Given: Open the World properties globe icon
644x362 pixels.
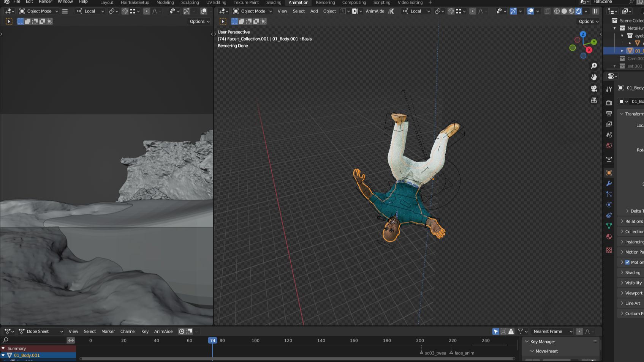Looking at the screenshot, I should point(609,146).
